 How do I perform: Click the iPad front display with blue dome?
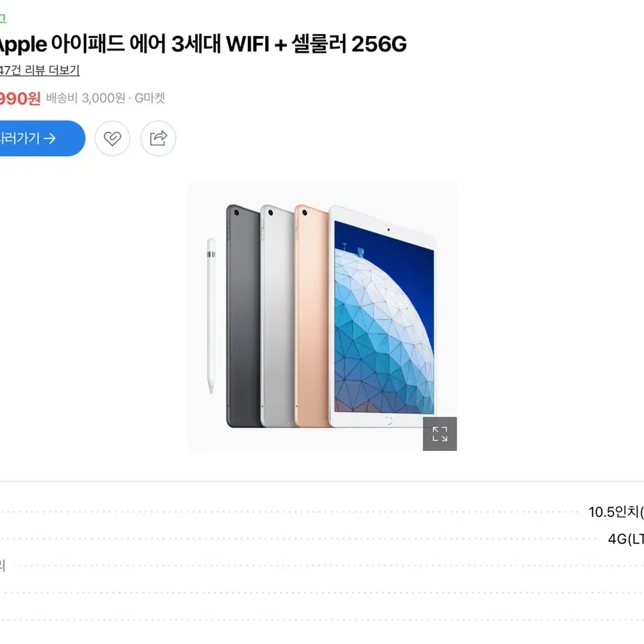(x=384, y=316)
